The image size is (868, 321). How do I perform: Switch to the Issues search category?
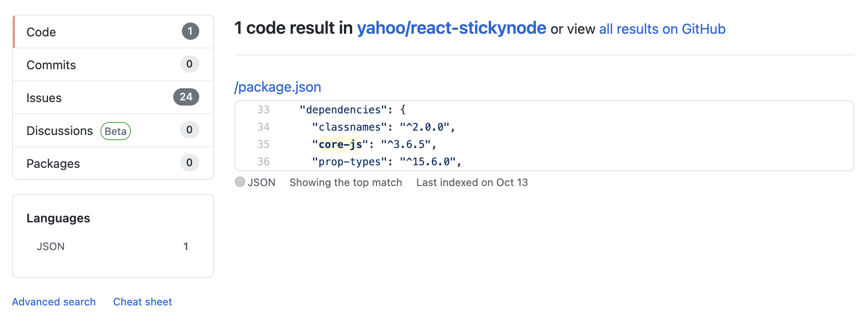pos(44,97)
